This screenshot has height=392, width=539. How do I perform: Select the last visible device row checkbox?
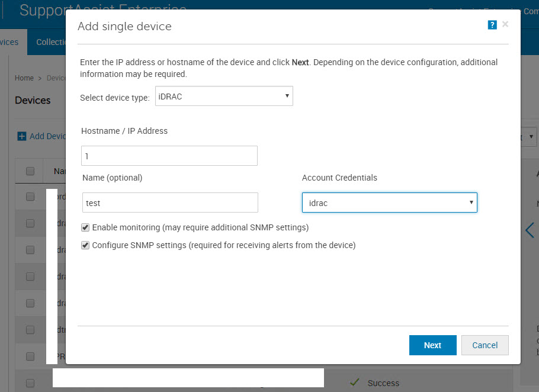[x=30, y=383]
